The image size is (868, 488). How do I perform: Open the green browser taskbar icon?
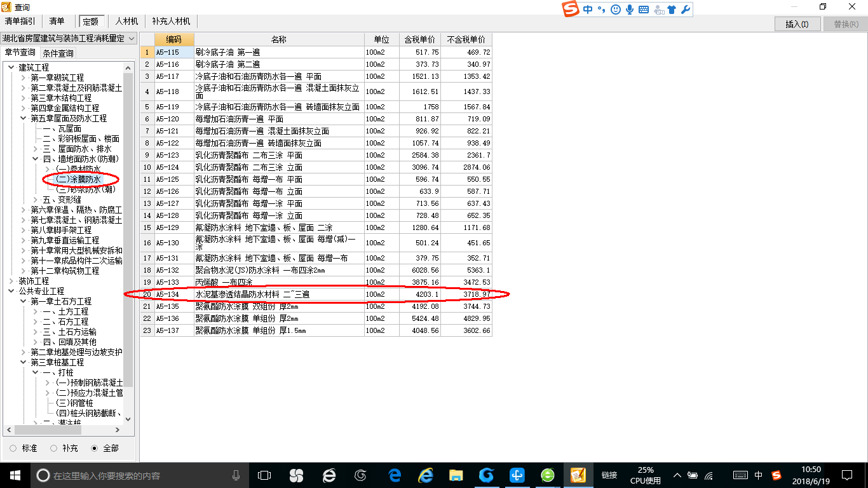click(x=548, y=475)
